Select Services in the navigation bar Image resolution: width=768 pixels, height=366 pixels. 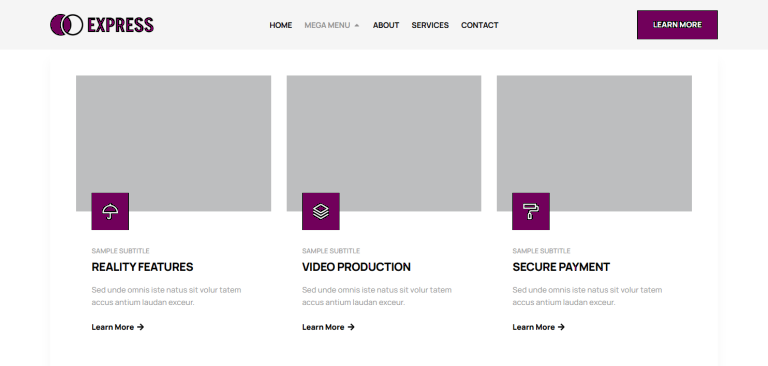tap(430, 25)
